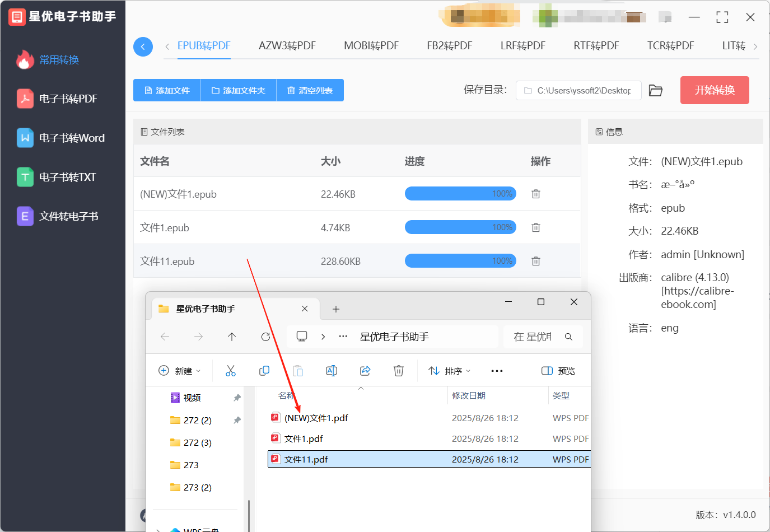Click 清空列表 button
Image resolution: width=770 pixels, height=532 pixels.
[310, 90]
